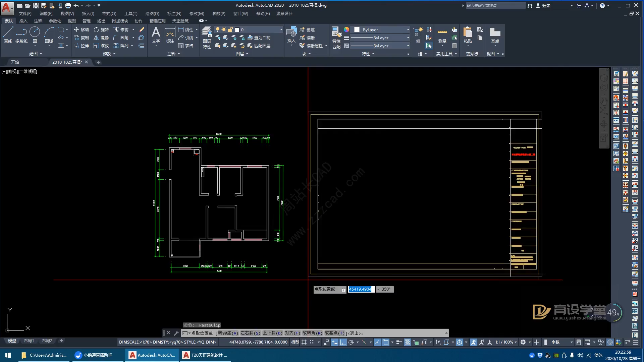
Task: Toggle object snap tracking in status bar
Action: [377, 342]
